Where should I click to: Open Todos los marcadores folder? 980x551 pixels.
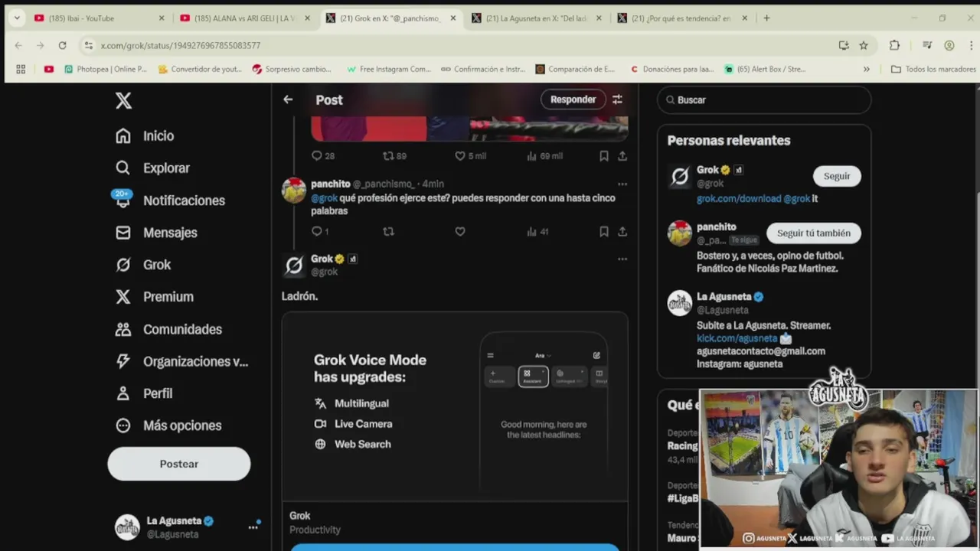933,69
